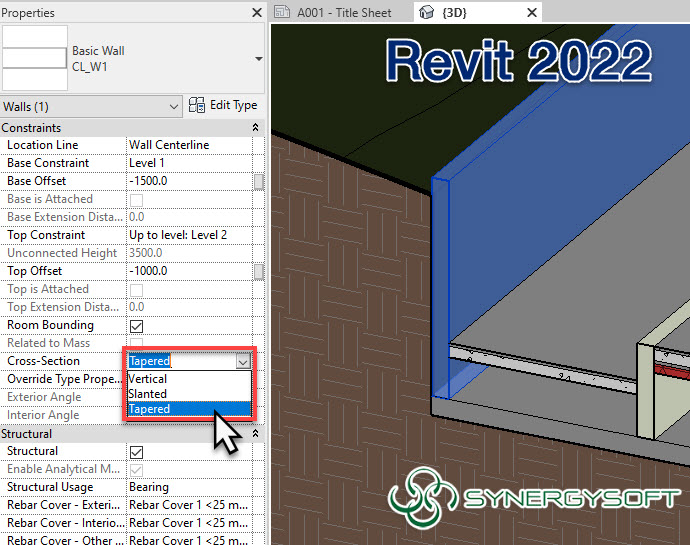Click the Edit Type icon
This screenshot has height=545, width=690.
197,106
